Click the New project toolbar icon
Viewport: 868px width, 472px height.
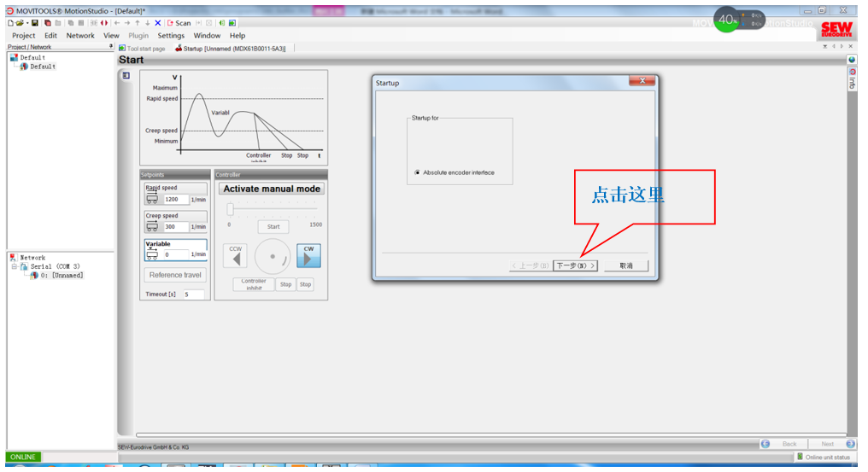[9, 23]
